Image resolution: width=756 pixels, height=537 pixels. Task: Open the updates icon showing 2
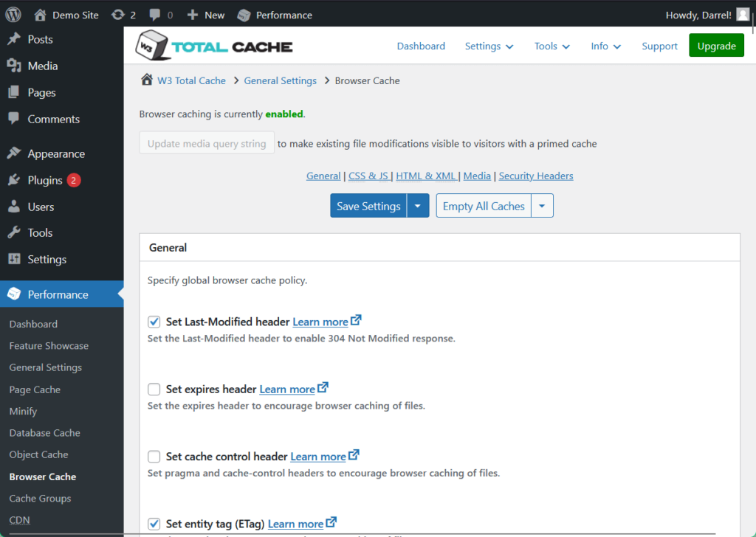[x=117, y=15]
